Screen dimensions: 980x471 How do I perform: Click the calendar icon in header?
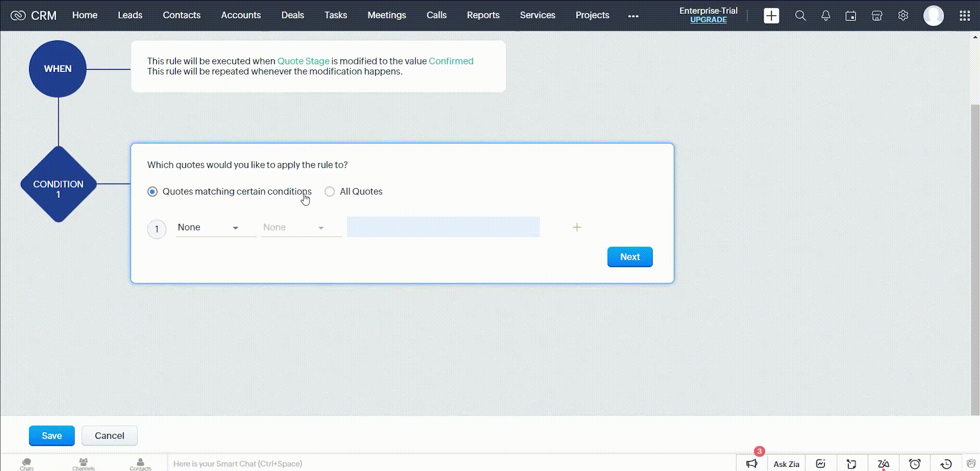(850, 16)
